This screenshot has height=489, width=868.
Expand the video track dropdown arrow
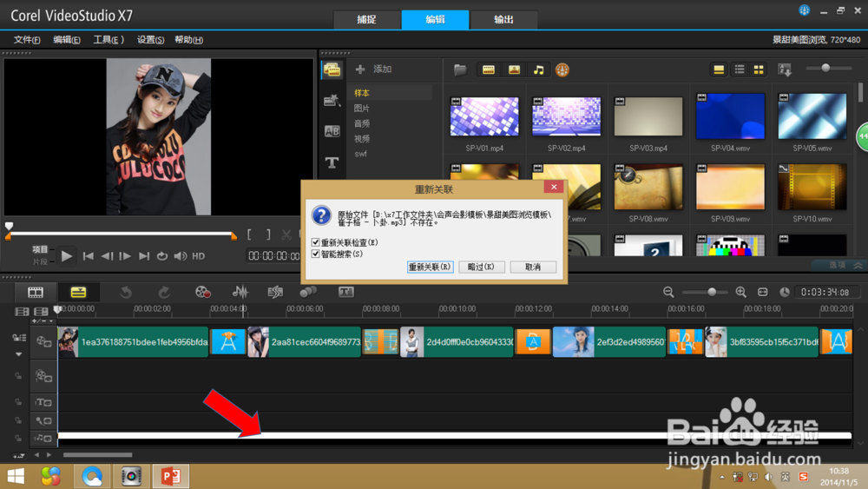[18, 354]
